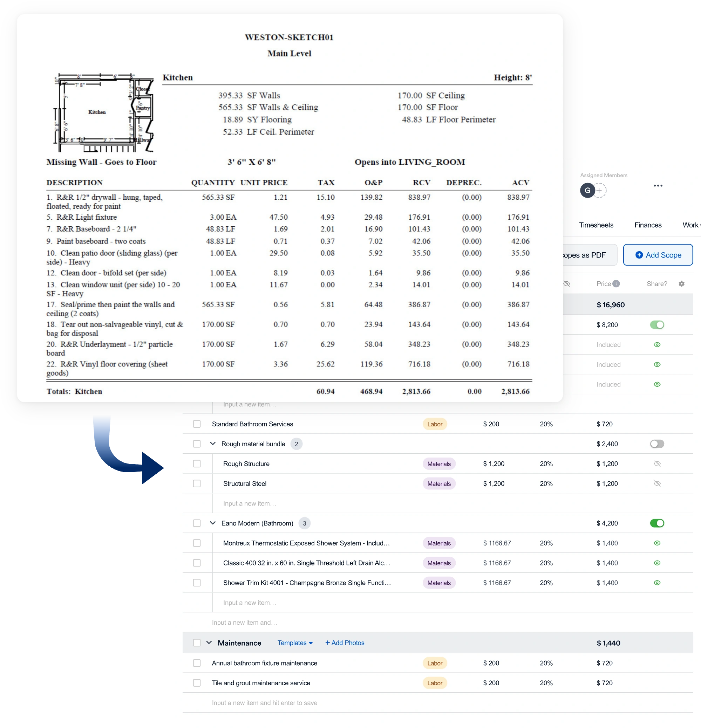Screen dimensions: 701x728
Task: Open the Templates dropdown in Maintenance
Action: [295, 643]
